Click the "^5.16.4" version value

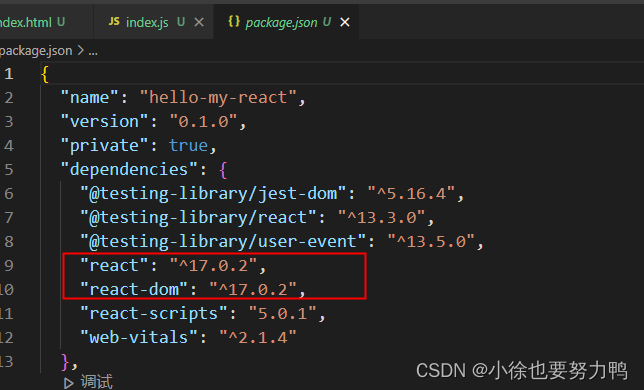(411, 194)
